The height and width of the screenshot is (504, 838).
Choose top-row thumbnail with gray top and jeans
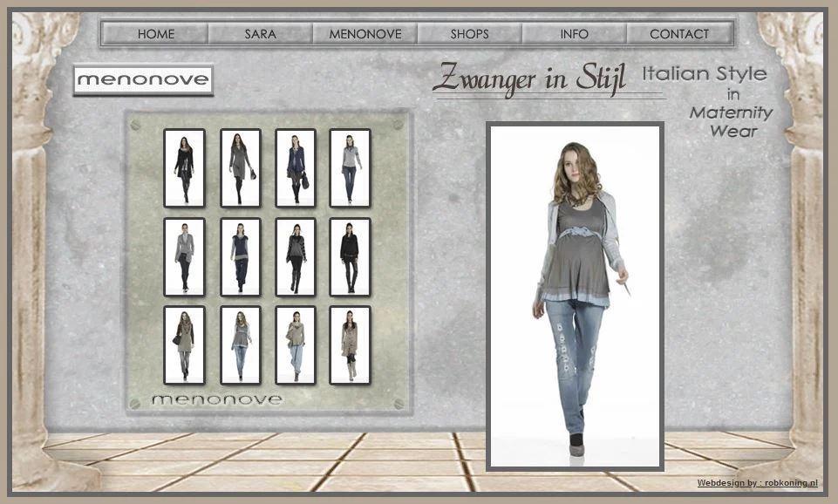(x=350, y=168)
